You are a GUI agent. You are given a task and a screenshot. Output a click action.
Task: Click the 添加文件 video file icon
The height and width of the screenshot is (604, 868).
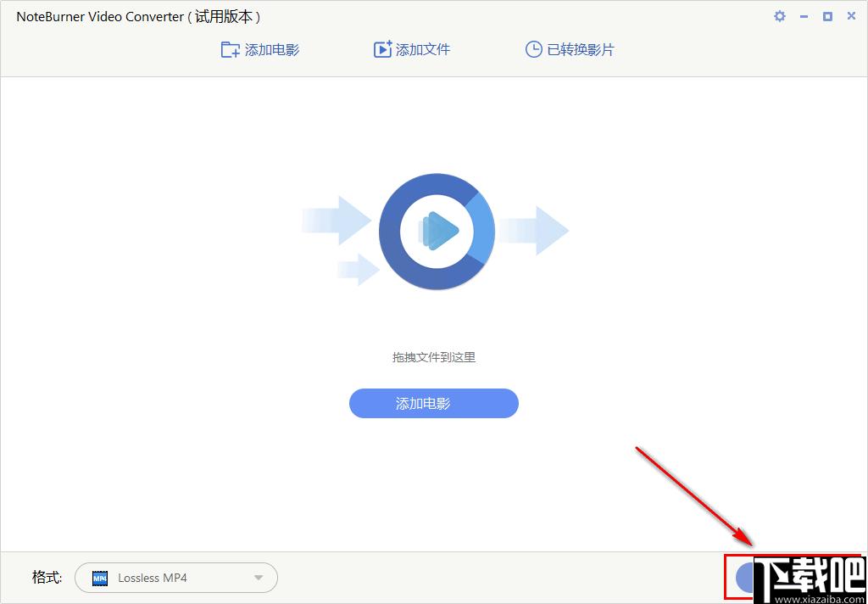click(x=382, y=49)
